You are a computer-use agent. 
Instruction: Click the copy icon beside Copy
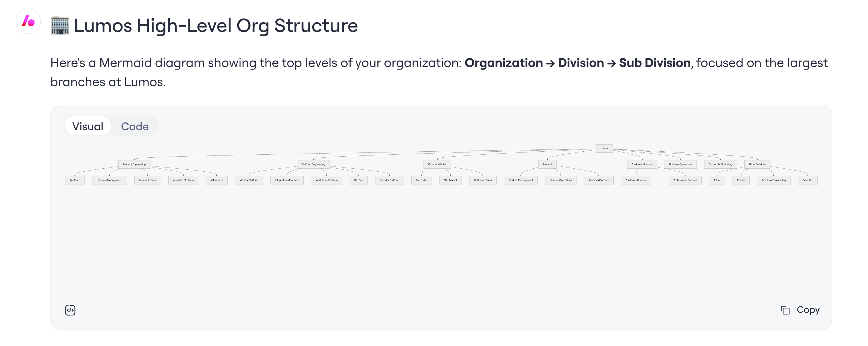(785, 310)
